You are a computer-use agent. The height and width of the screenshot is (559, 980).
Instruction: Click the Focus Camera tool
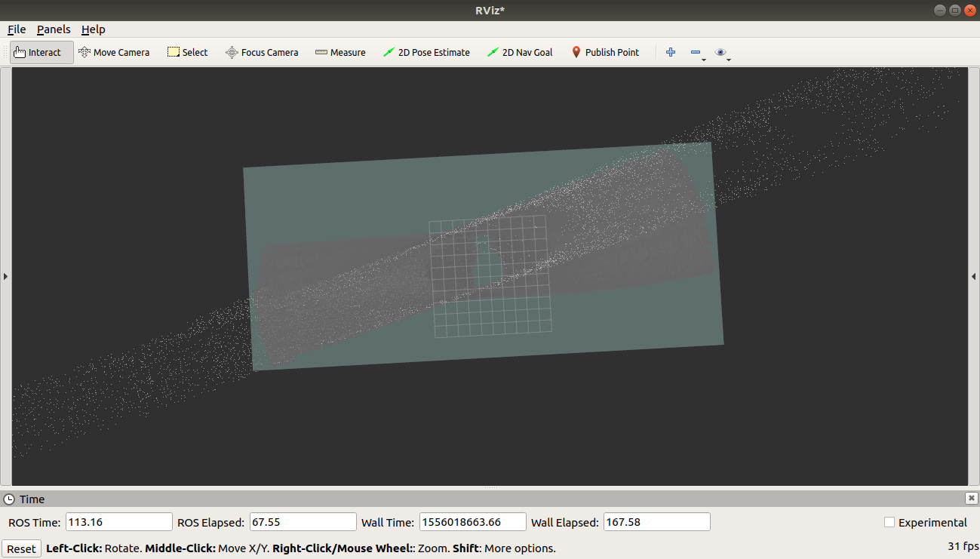[262, 52]
